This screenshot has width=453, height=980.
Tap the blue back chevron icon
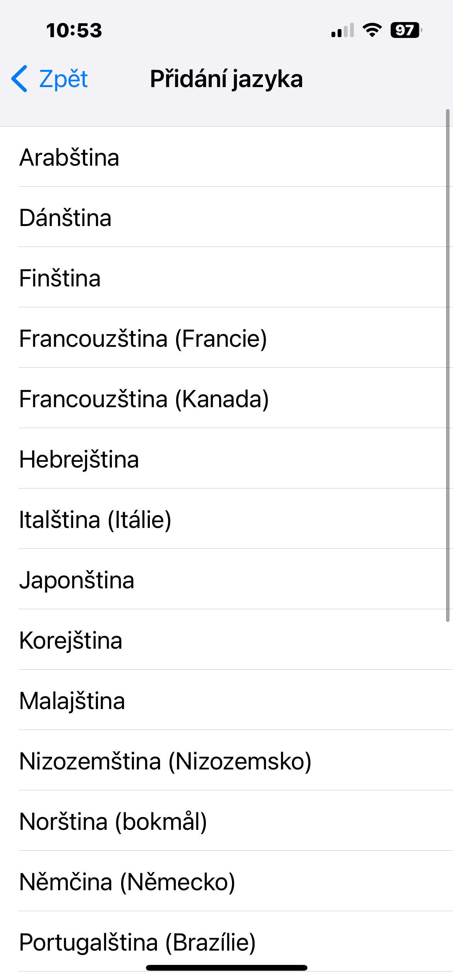19,79
